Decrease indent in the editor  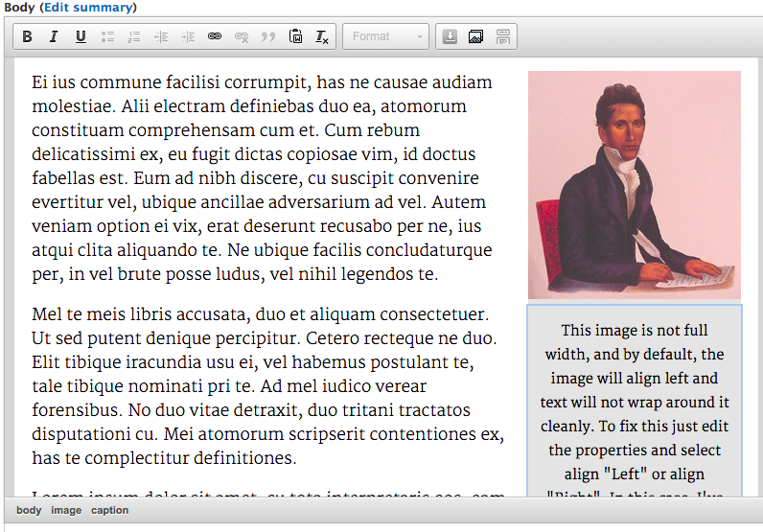click(x=161, y=36)
